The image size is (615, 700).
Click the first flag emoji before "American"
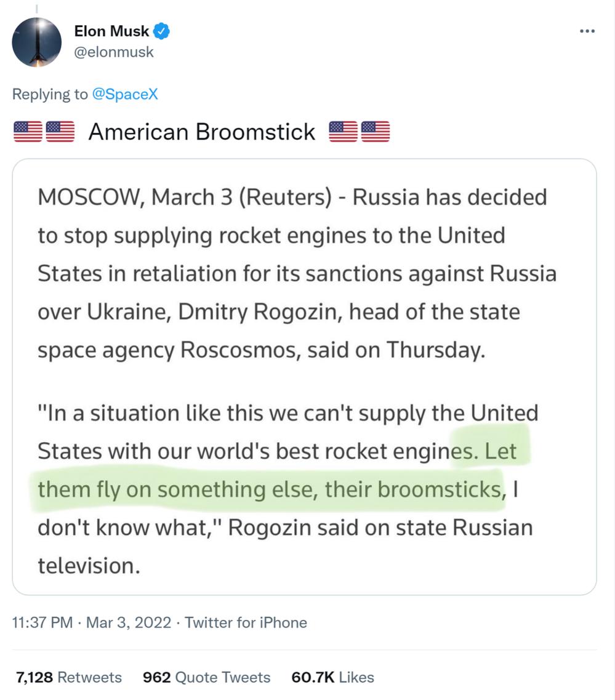point(28,132)
